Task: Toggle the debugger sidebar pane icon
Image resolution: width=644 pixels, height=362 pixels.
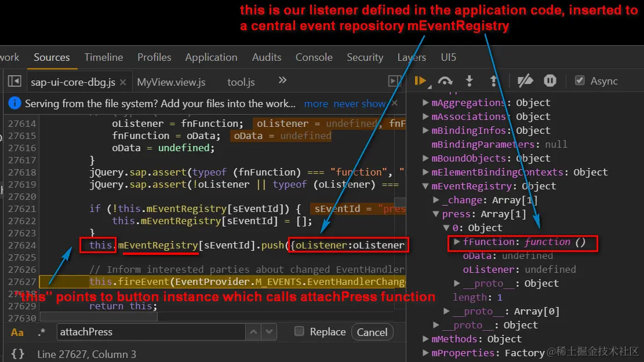Action: pyautogui.click(x=395, y=81)
